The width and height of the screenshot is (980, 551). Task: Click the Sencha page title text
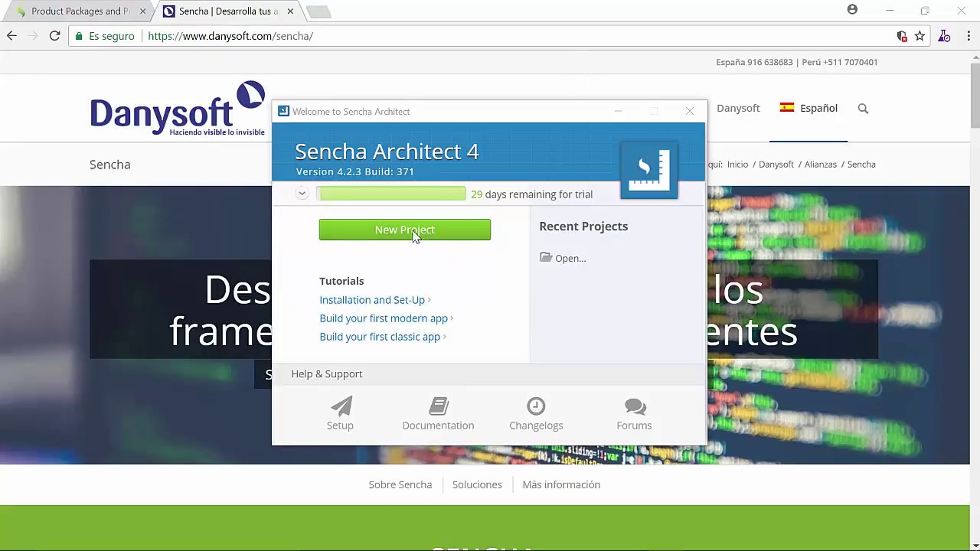[x=110, y=165]
